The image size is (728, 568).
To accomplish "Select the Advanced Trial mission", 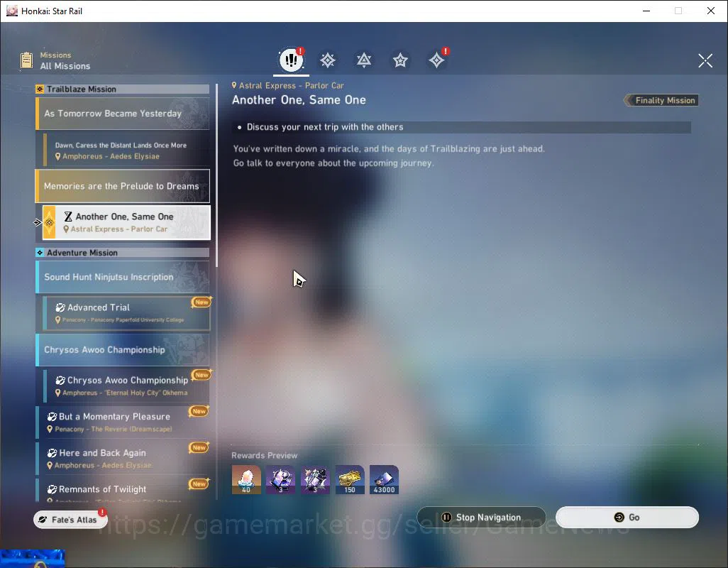I will pyautogui.click(x=126, y=313).
